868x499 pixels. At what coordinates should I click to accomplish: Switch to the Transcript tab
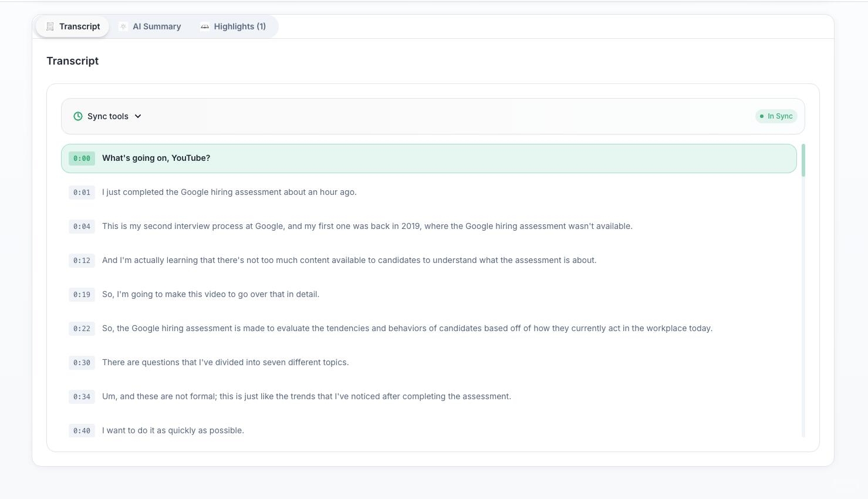73,26
